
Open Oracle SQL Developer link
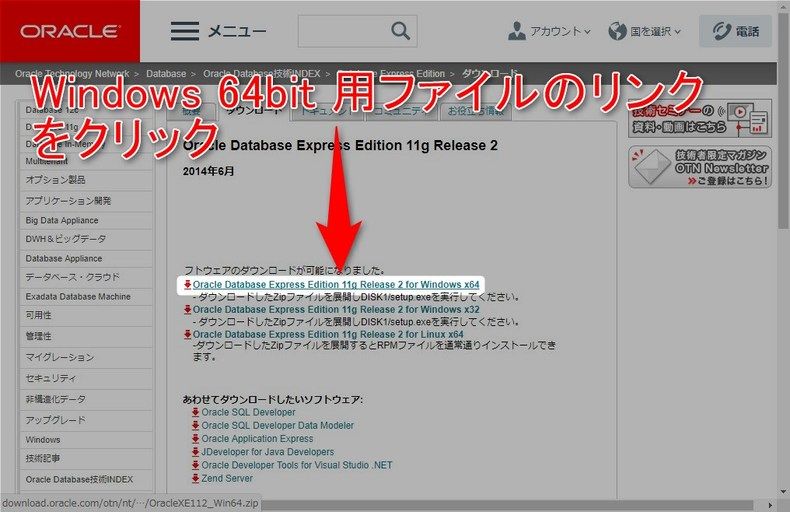click(248, 412)
